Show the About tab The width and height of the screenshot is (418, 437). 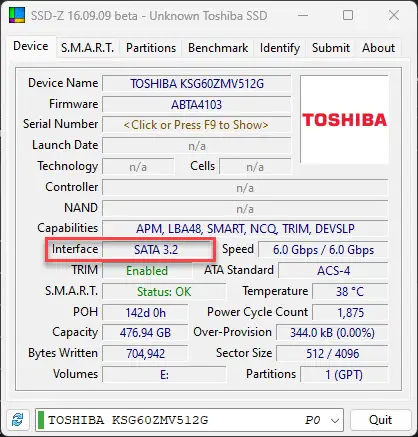[x=378, y=48]
